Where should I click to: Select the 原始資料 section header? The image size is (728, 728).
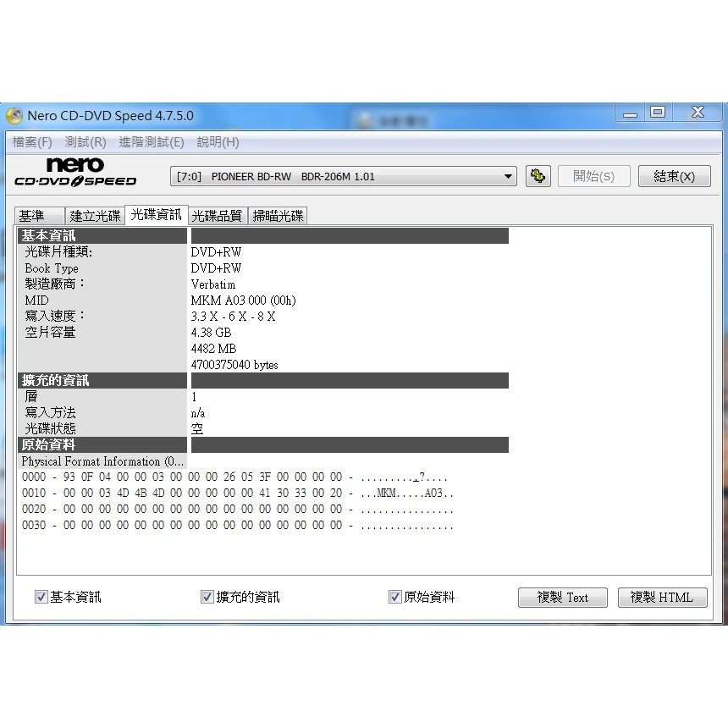click(102, 444)
